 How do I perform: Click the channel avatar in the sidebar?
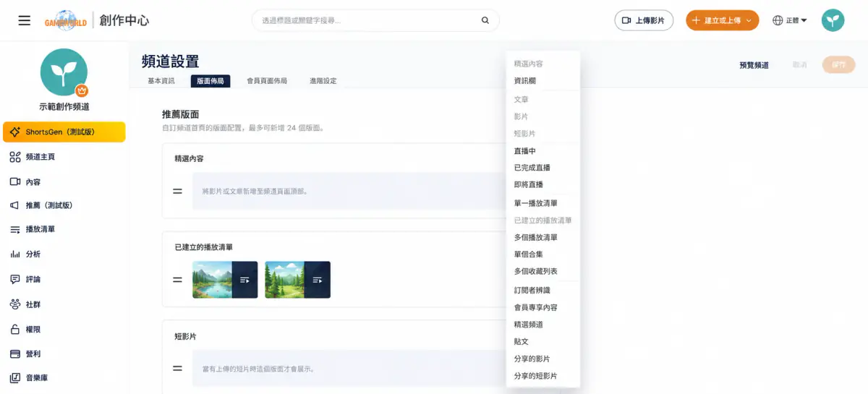click(x=64, y=72)
